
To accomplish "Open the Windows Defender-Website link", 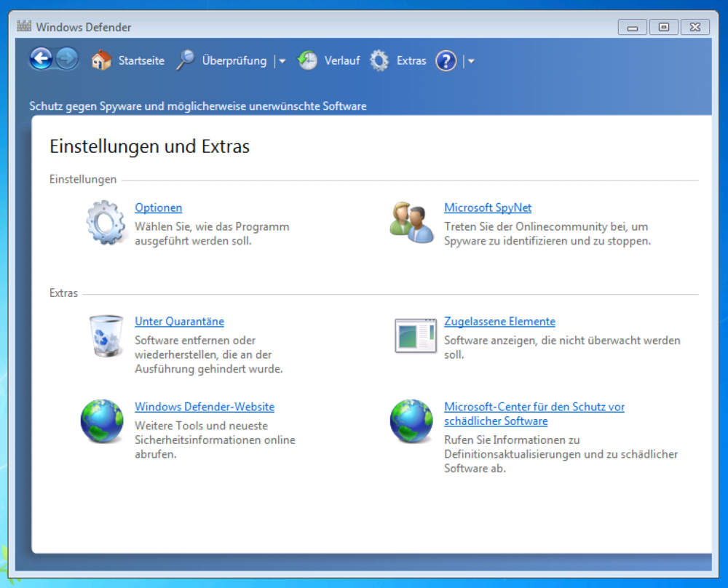I will coord(204,406).
